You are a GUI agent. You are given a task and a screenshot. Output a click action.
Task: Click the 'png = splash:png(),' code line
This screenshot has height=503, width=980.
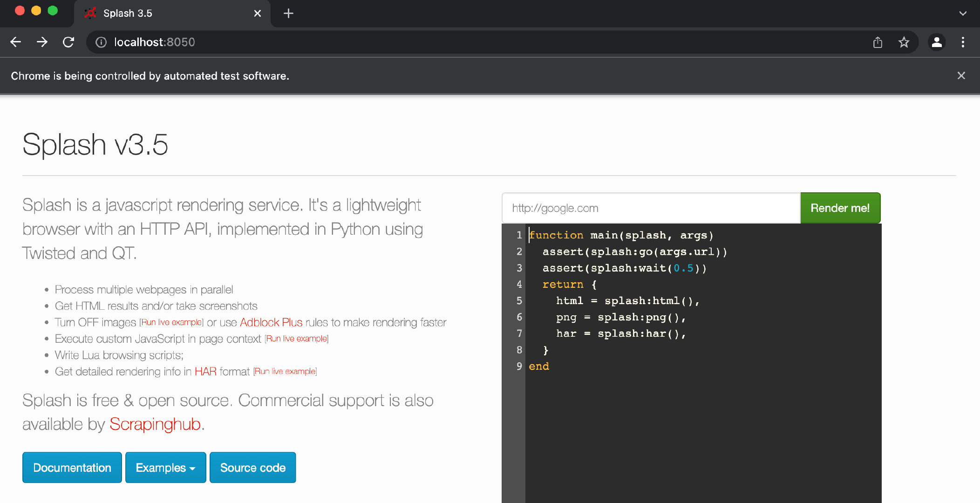pos(620,317)
